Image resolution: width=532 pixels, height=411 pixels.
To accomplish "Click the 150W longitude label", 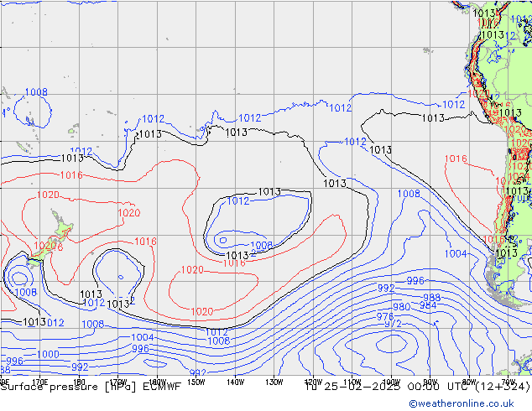I will point(196,382).
